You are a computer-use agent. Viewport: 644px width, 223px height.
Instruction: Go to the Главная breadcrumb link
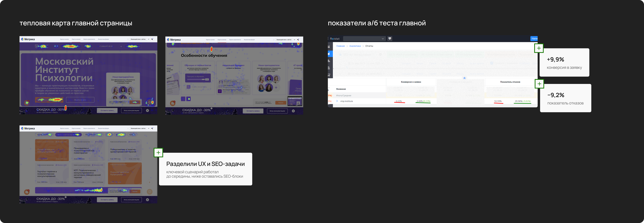pyautogui.click(x=340, y=46)
